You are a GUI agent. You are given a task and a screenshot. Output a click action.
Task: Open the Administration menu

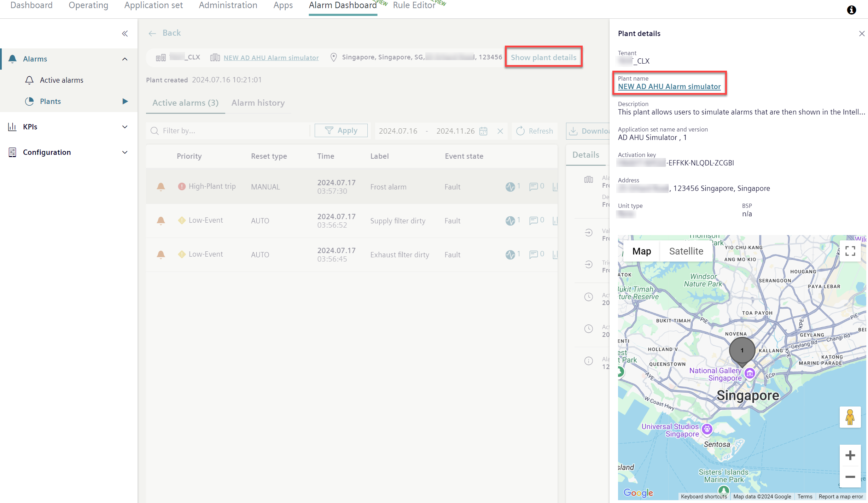228,5
